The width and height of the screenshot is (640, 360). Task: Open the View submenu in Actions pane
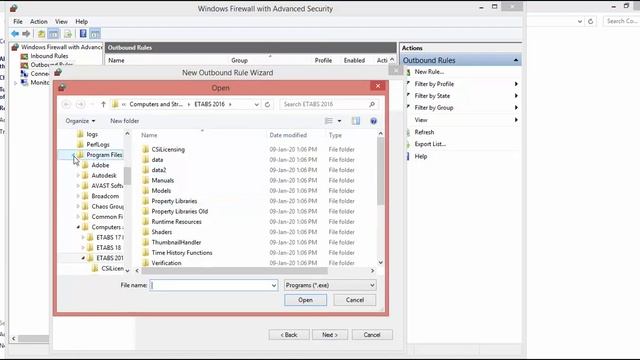coord(463,120)
